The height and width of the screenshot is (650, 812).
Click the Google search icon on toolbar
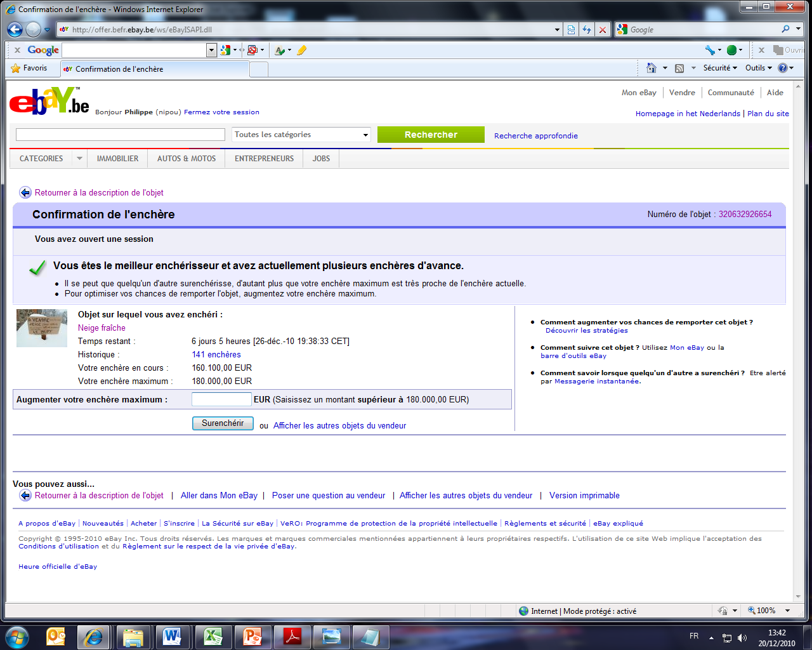pyautogui.click(x=225, y=50)
